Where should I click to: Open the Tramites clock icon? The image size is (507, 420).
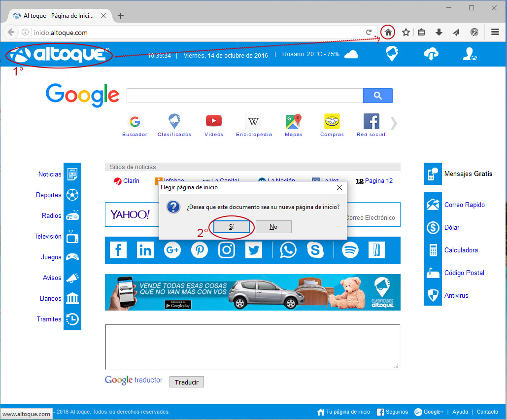tap(72, 319)
